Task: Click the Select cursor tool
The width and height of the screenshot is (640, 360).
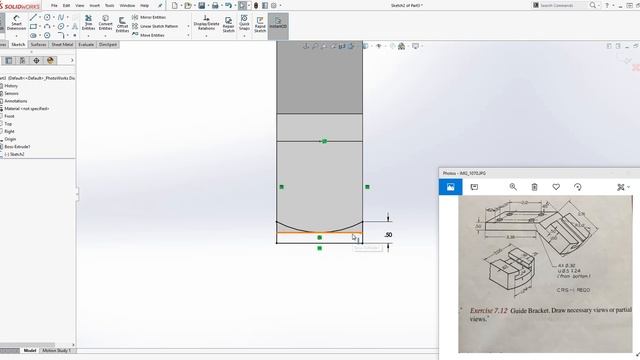Action: pos(242,6)
